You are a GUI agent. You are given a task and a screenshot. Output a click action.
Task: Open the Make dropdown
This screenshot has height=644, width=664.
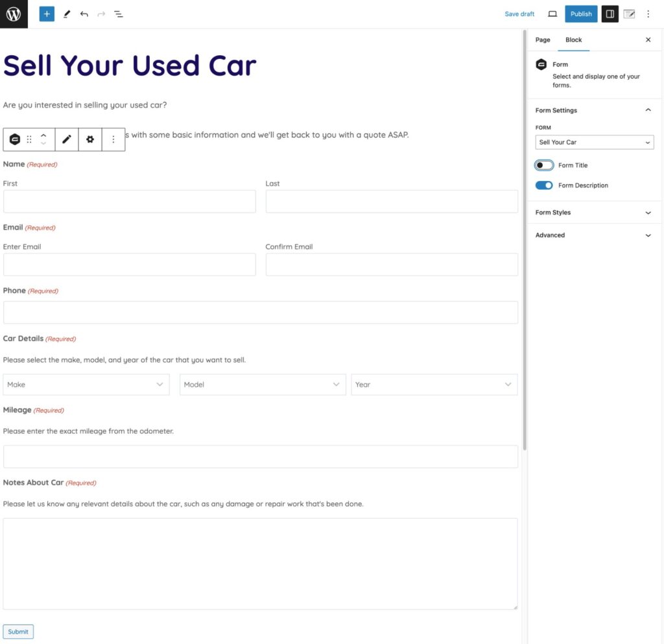pyautogui.click(x=86, y=385)
